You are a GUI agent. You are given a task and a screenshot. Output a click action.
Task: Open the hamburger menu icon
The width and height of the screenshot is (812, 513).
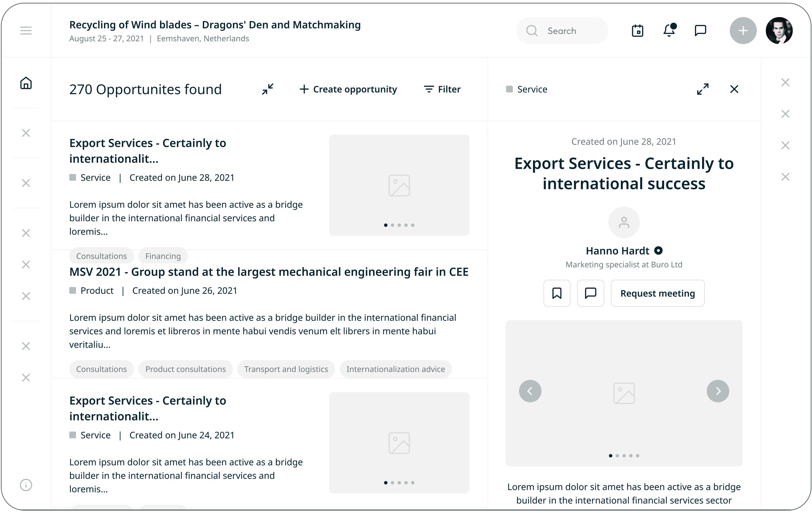pos(26,31)
